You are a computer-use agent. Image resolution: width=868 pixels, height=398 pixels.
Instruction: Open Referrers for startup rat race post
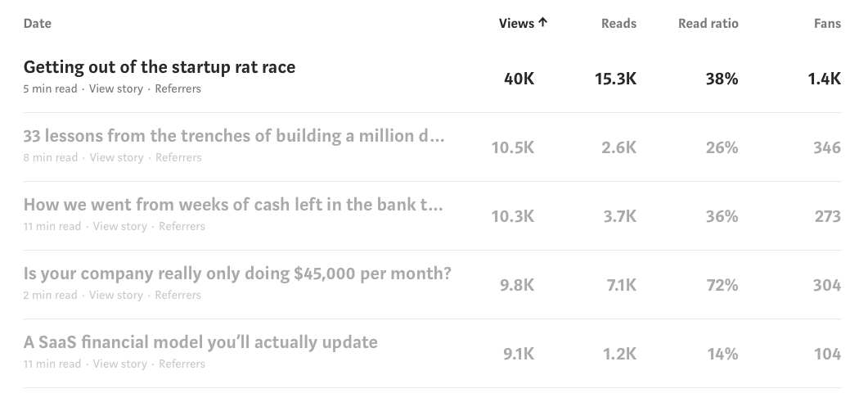(x=178, y=88)
